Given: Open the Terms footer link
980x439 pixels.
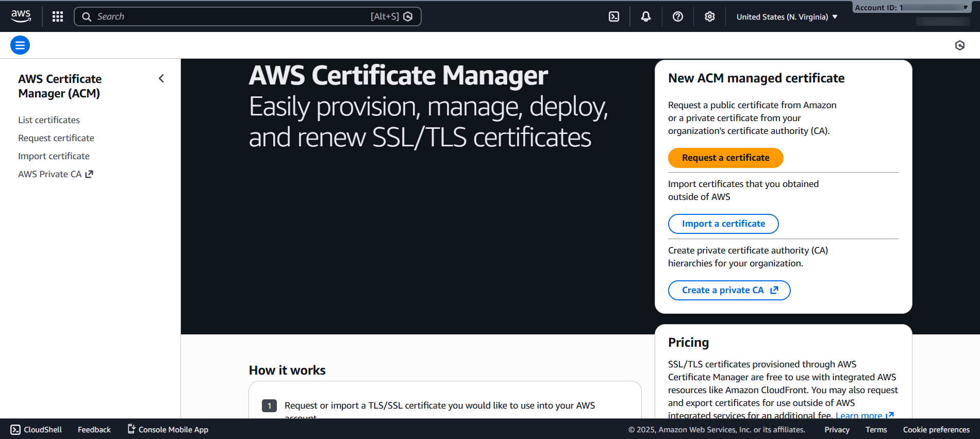Looking at the screenshot, I should point(876,429).
